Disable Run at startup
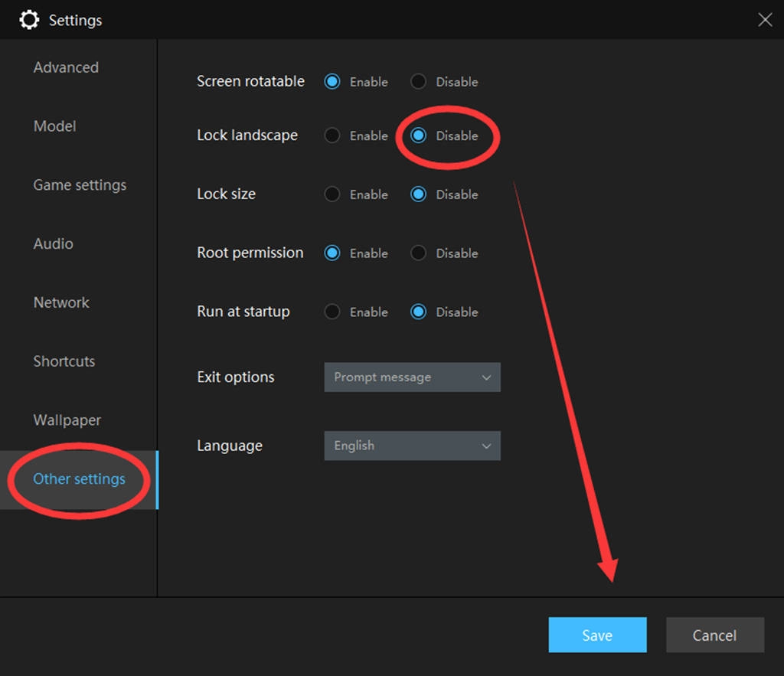 point(418,312)
